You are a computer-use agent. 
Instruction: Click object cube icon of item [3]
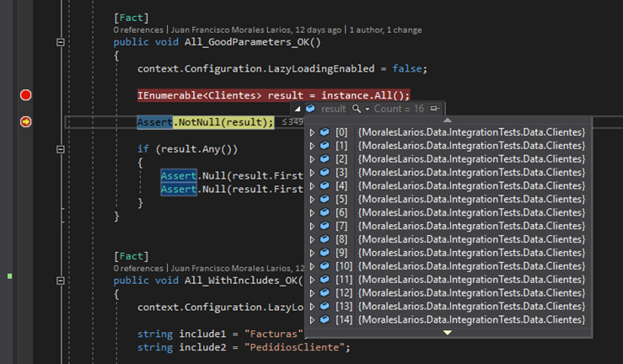pyautogui.click(x=325, y=172)
